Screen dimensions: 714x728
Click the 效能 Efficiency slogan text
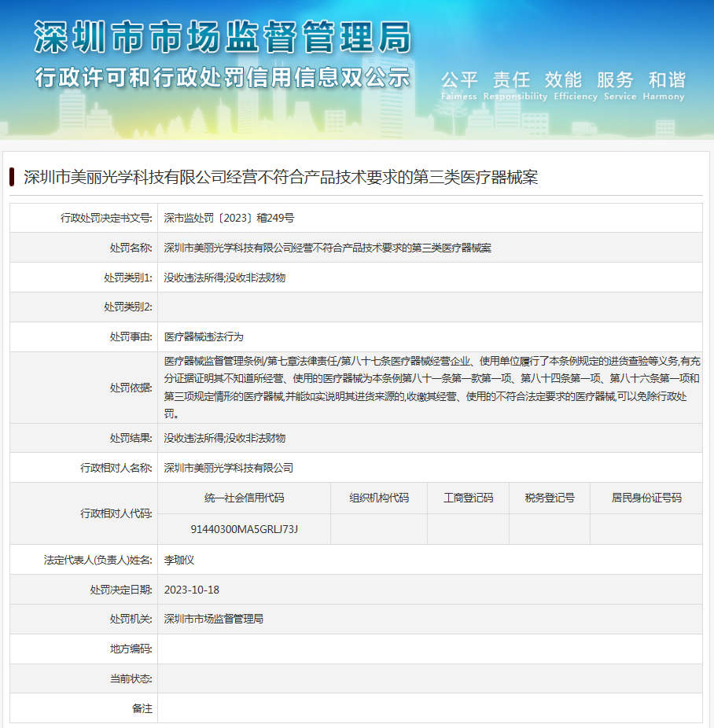(x=575, y=86)
